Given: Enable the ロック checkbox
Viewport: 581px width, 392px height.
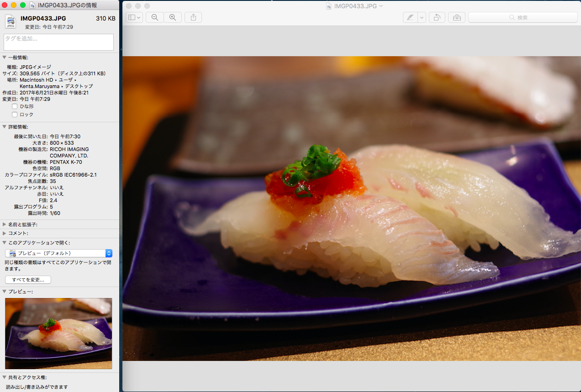Looking at the screenshot, I should pyautogui.click(x=15, y=115).
